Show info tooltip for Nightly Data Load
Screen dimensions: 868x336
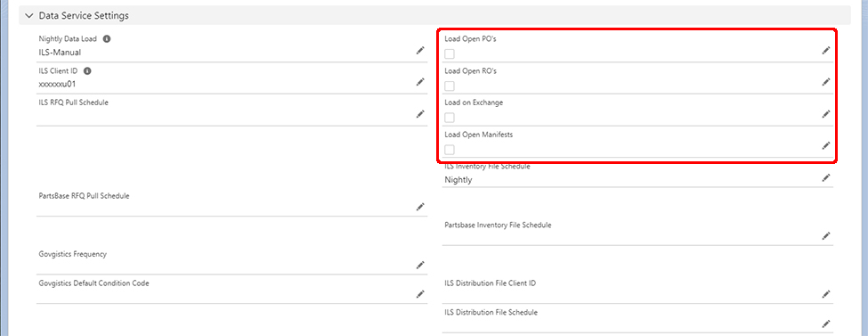coord(107,39)
